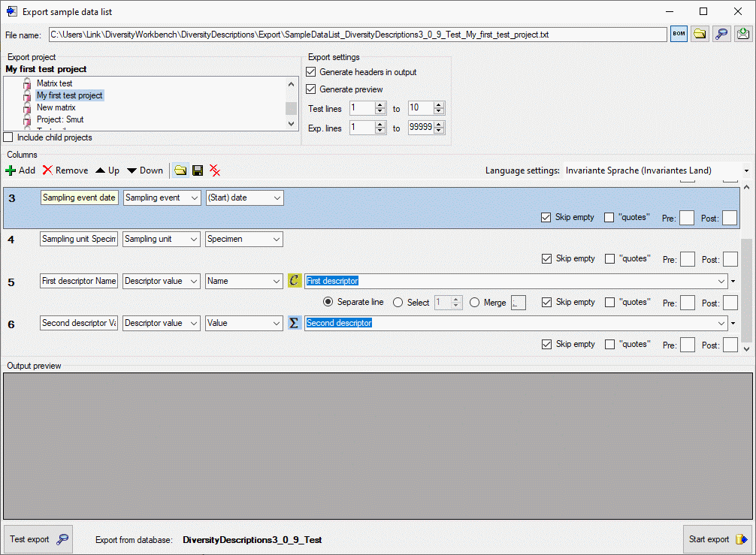Click the yellow C categorical icon in row 5
This screenshot has width=756, height=555.
click(x=295, y=280)
